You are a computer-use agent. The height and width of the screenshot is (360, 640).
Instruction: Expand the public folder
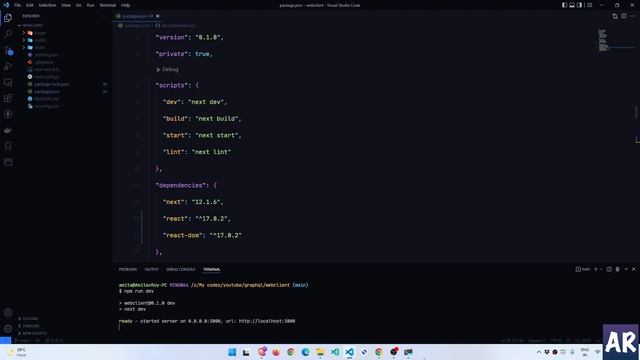[x=36, y=40]
